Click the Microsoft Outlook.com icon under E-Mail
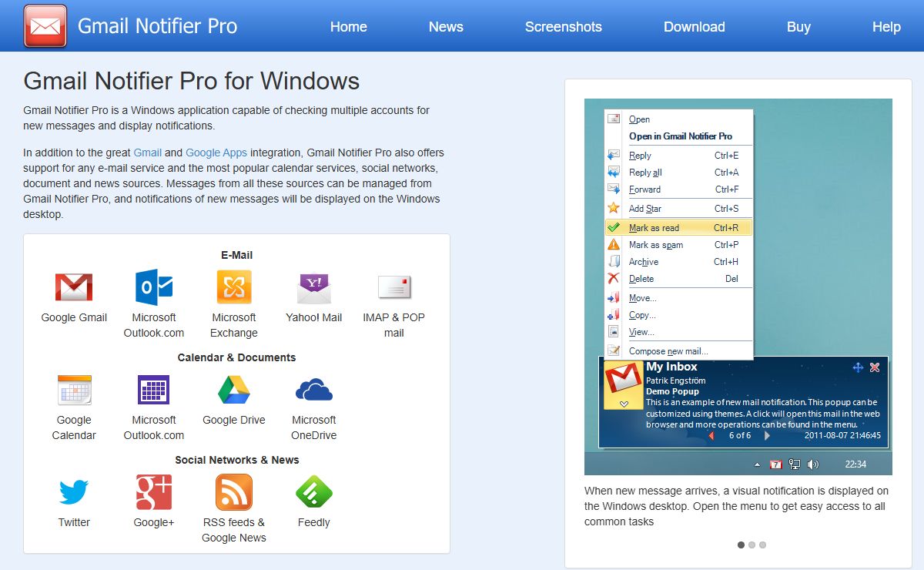The image size is (924, 570). pyautogui.click(x=154, y=287)
